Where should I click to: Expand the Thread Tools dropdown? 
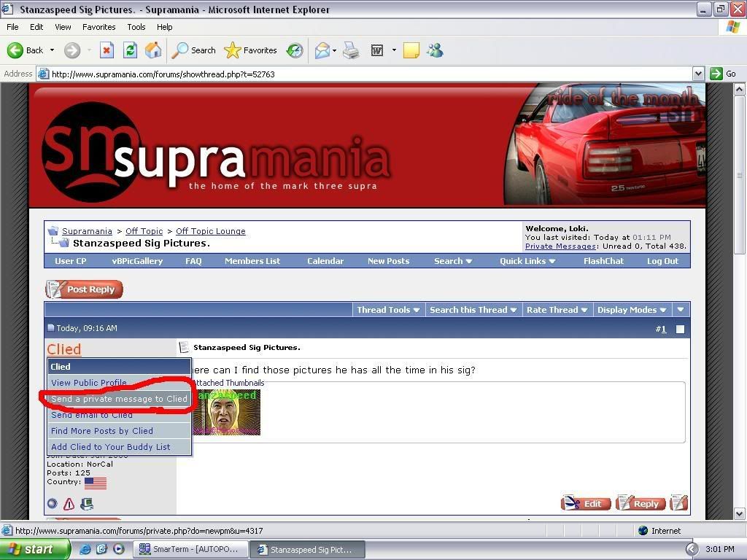(388, 310)
